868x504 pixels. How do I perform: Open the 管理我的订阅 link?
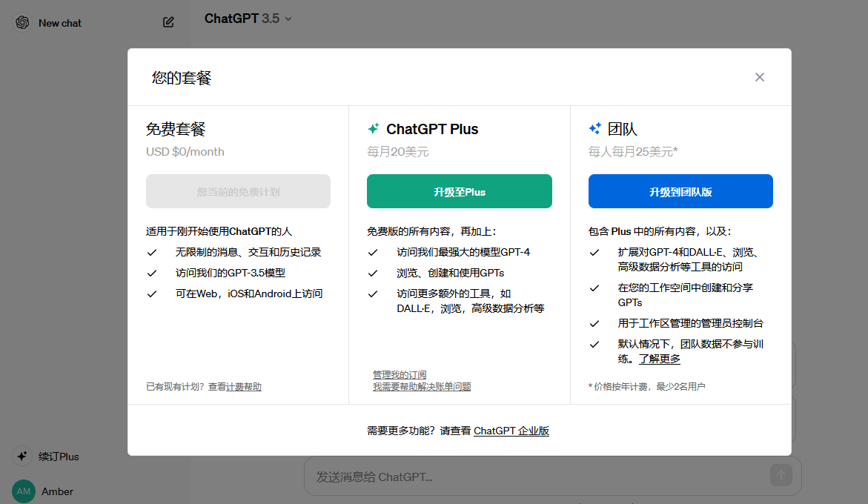pyautogui.click(x=400, y=374)
